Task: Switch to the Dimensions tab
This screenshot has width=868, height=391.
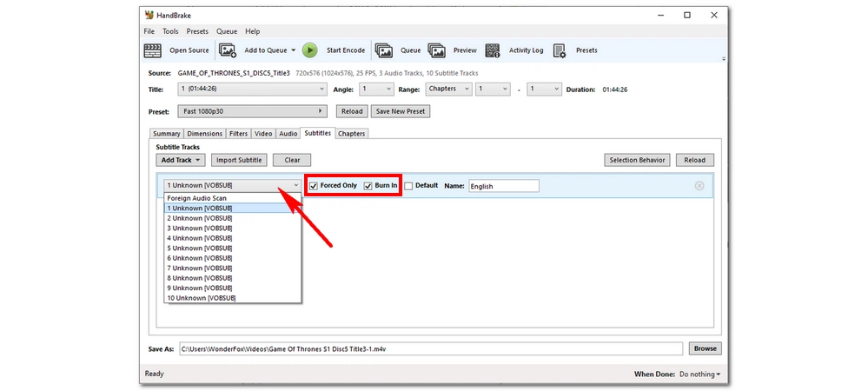Action: [205, 134]
